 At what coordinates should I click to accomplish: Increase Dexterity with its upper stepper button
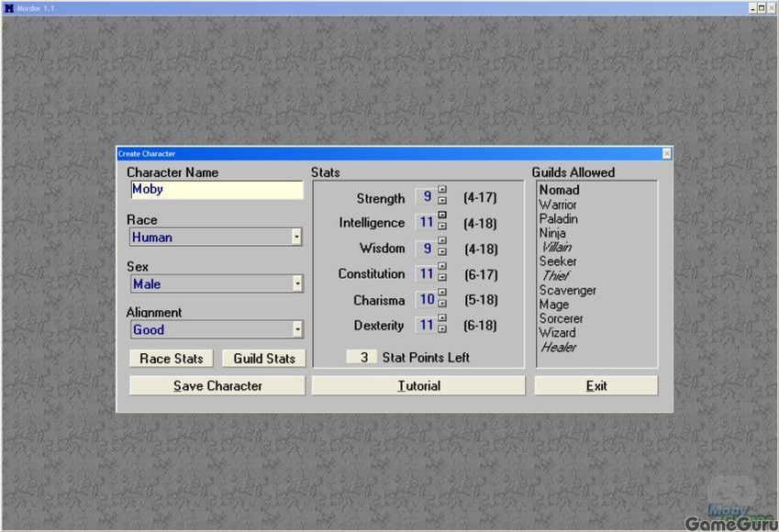tap(441, 317)
